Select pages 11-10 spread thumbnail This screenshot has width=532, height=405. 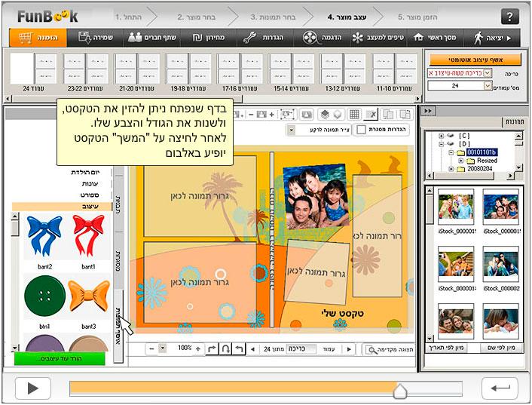click(x=394, y=69)
